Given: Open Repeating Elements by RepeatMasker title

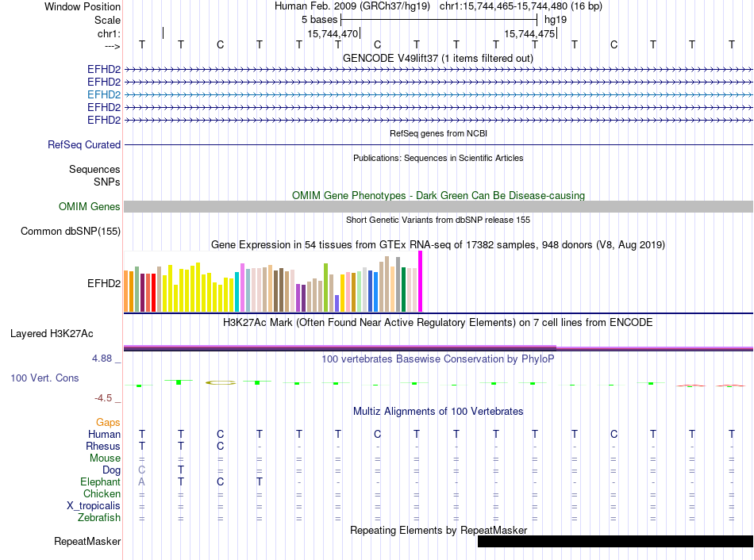Looking at the screenshot, I should pos(439,530).
